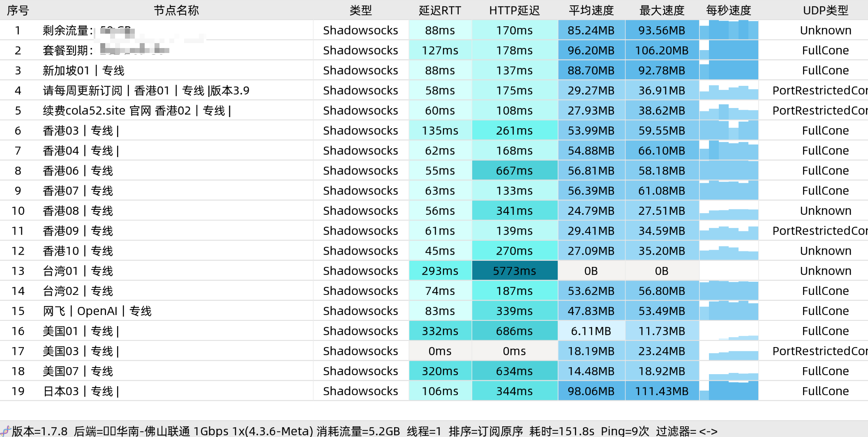Click node name 美国03 | 专线
The height and width of the screenshot is (437, 868).
(x=81, y=351)
